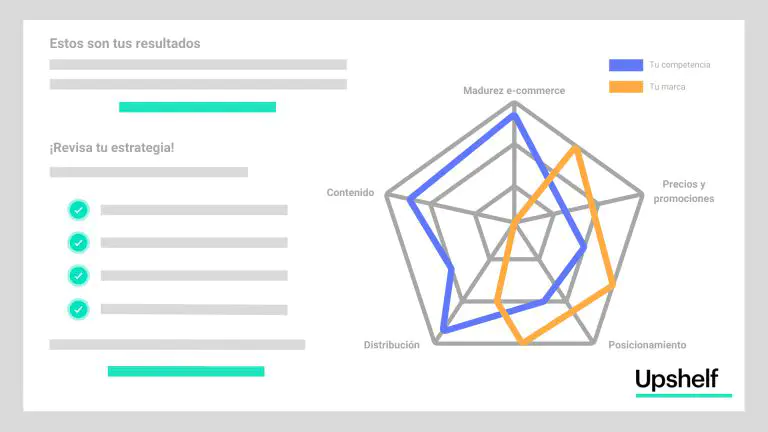
Task: Open the Upshelf logo
Action: [x=677, y=380]
